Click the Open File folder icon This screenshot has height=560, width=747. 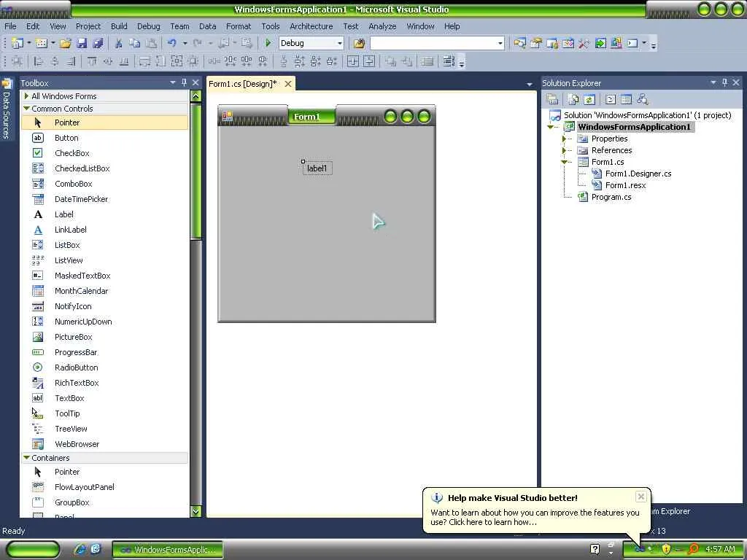click(65, 43)
